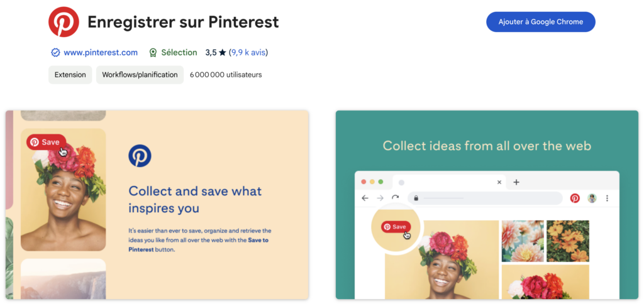Screen dimensions: 644x304
Task: Click the mock browser address bar
Action: (484, 198)
